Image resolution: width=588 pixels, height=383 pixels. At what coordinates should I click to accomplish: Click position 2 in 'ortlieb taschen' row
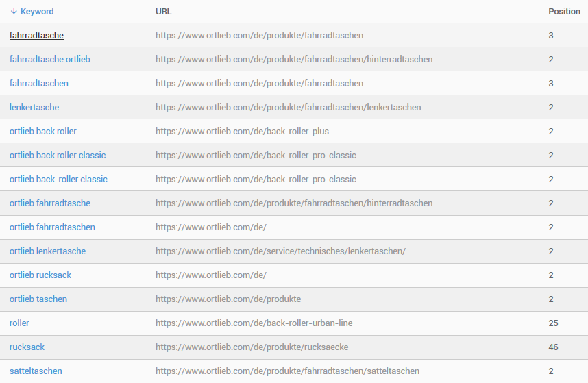(x=551, y=299)
